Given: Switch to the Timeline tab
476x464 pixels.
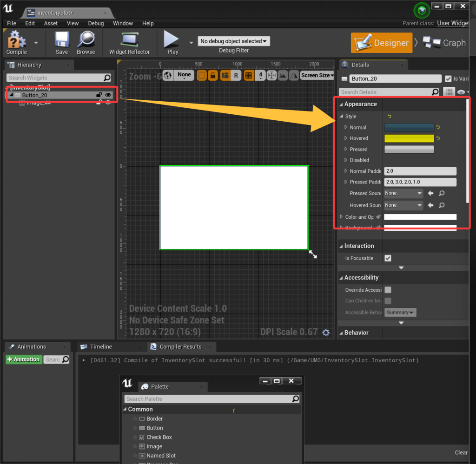Looking at the screenshot, I should 101,346.
